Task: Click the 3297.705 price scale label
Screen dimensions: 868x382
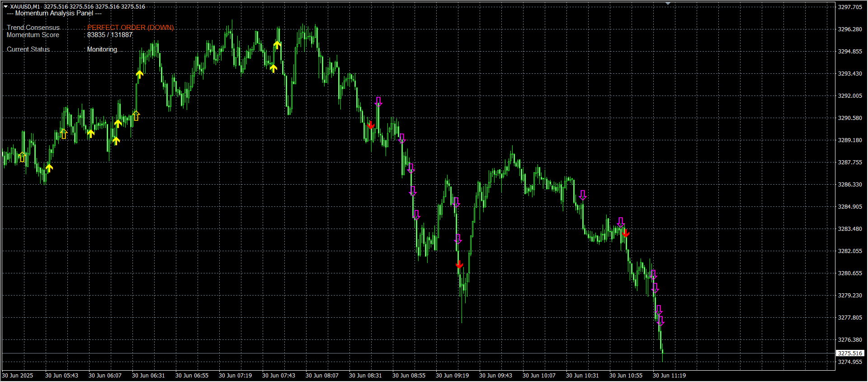Action: pyautogui.click(x=850, y=7)
